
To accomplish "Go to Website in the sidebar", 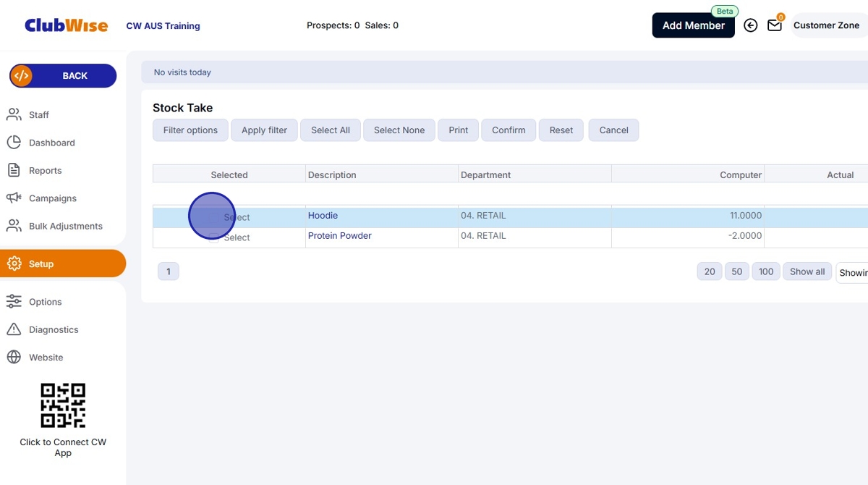I will point(46,358).
